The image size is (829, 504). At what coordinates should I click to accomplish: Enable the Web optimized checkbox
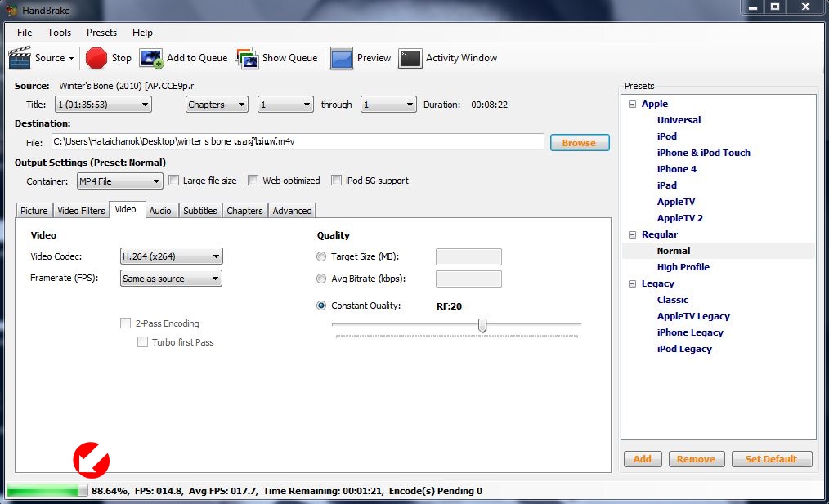[x=253, y=181]
